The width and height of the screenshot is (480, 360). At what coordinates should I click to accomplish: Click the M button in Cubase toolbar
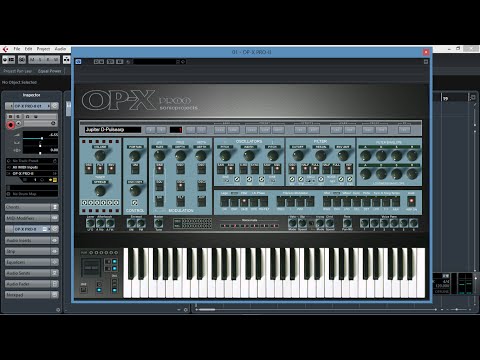pos(32,60)
